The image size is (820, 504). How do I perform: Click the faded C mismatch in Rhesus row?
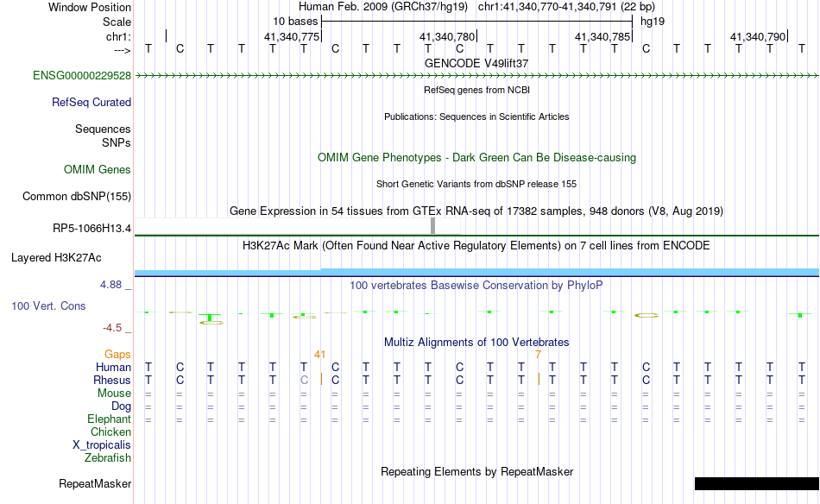tap(304, 380)
